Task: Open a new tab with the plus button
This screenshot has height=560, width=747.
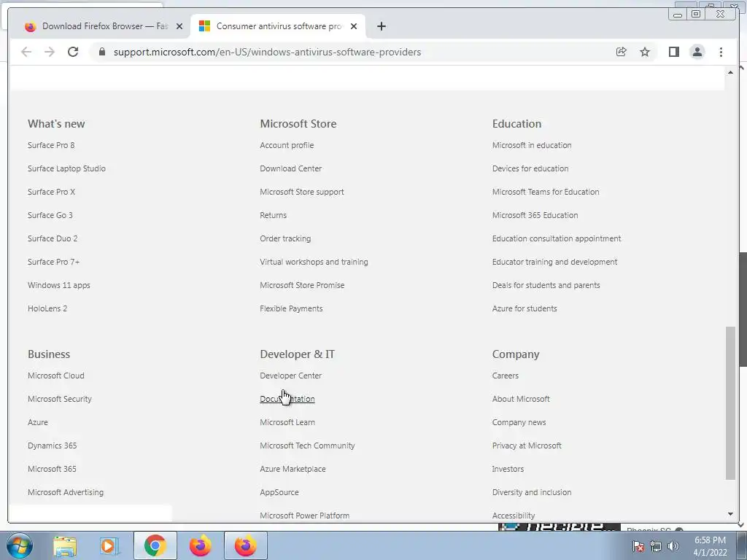Action: coord(381,26)
